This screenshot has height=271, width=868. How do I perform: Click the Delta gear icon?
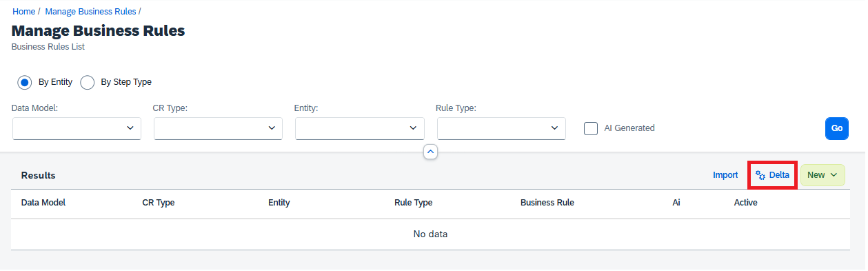click(760, 175)
